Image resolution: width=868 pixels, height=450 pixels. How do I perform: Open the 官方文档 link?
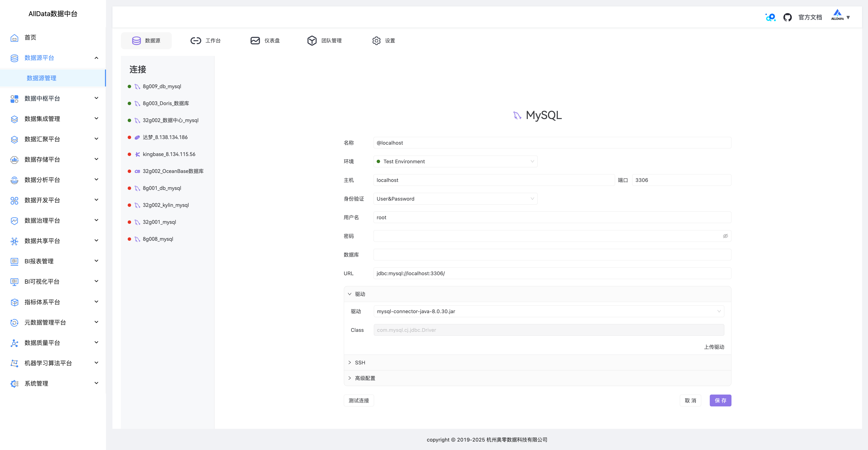pyautogui.click(x=810, y=17)
